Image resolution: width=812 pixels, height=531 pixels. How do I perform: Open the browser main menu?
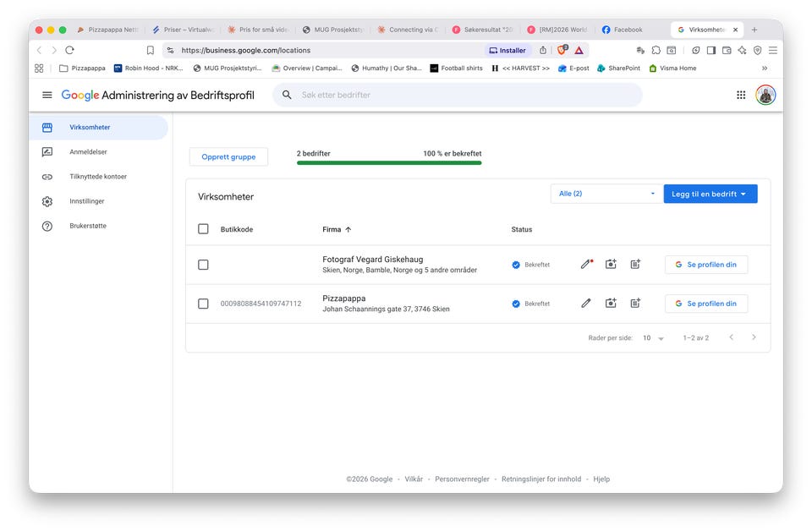pyautogui.click(x=772, y=50)
